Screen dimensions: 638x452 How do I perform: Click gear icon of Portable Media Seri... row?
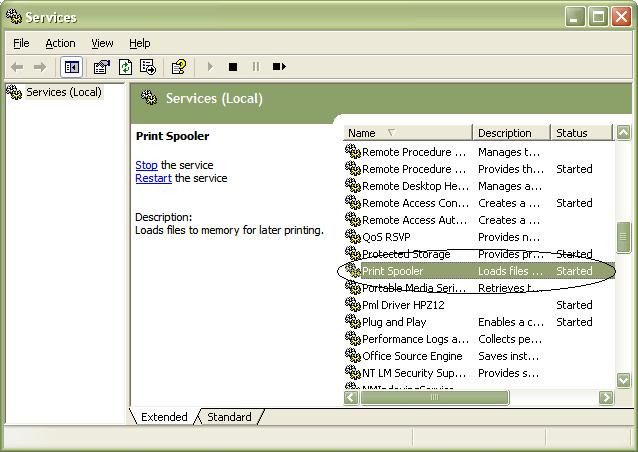tap(353, 288)
